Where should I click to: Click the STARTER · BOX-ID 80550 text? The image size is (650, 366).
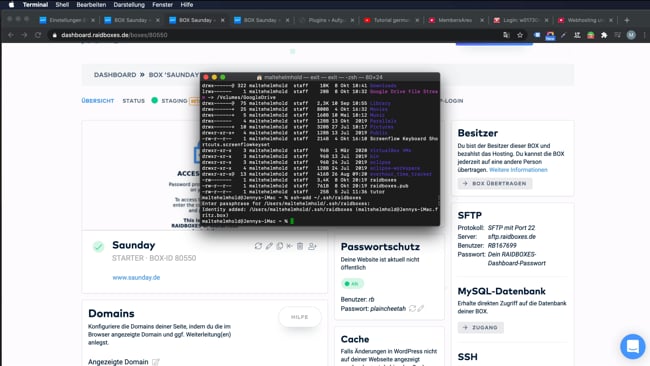point(154,258)
